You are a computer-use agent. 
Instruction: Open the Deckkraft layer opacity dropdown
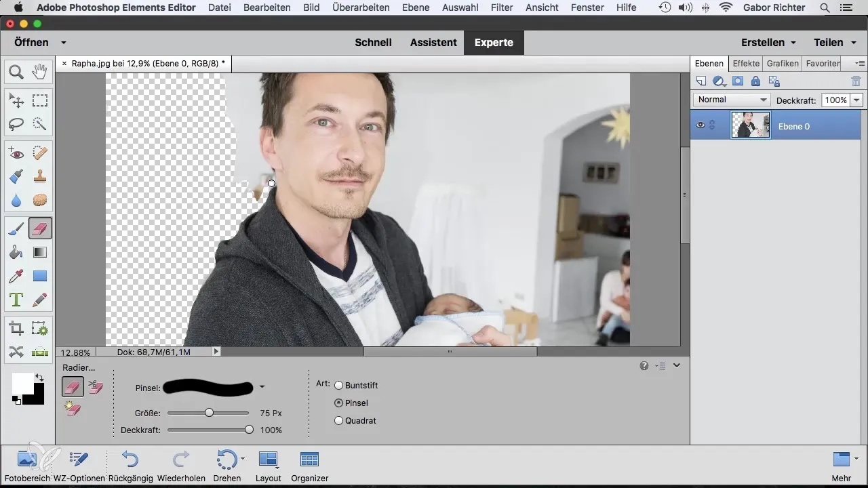pyautogui.click(x=856, y=100)
